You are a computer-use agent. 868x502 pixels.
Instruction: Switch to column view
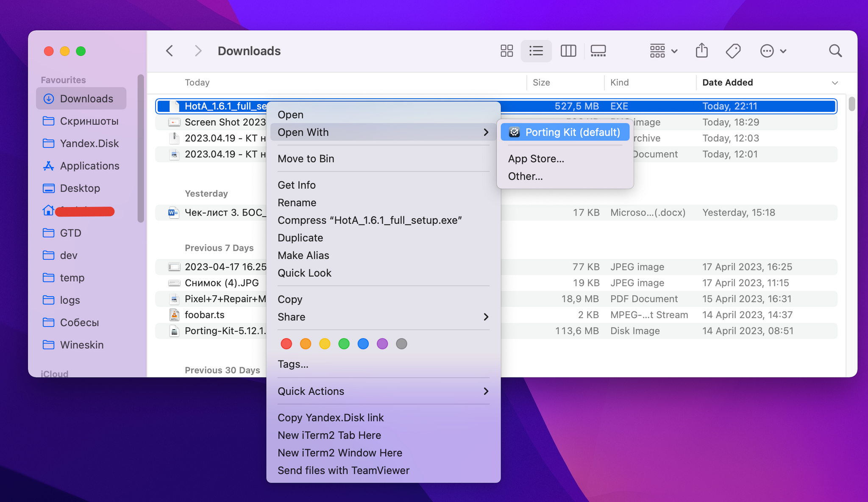(568, 51)
